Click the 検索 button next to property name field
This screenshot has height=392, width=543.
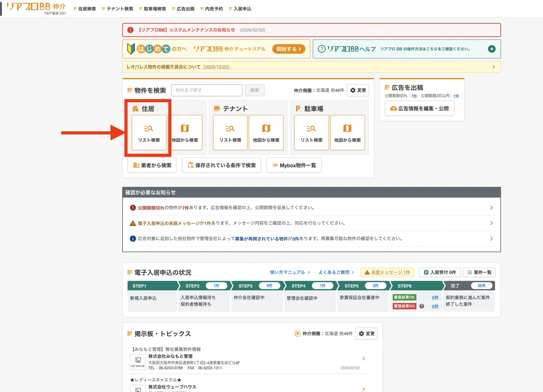click(255, 90)
